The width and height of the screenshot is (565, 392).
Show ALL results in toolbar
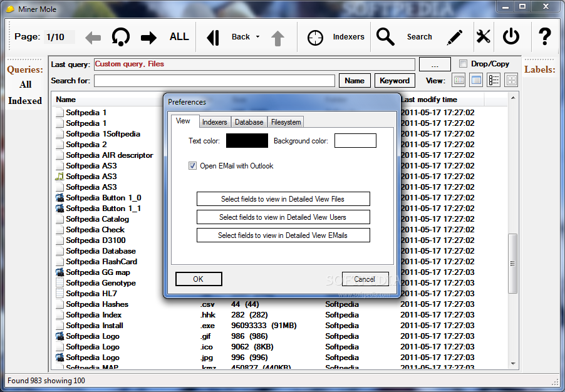pyautogui.click(x=179, y=37)
